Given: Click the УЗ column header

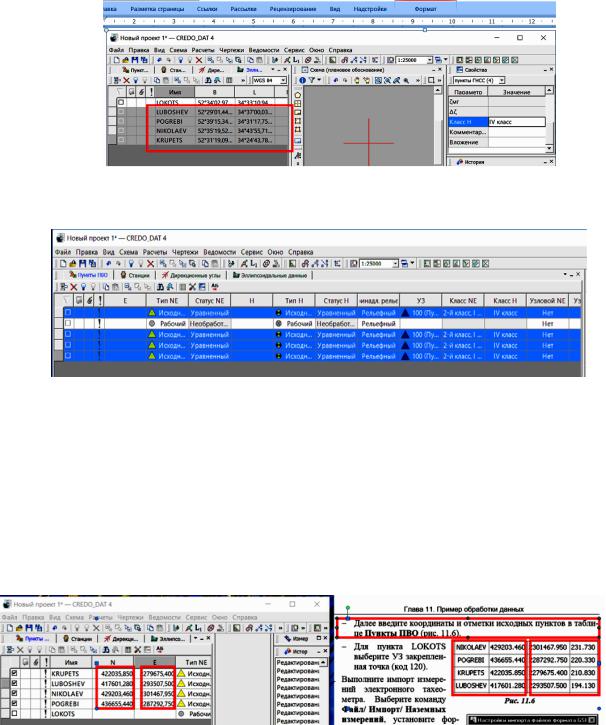Looking at the screenshot, I should pyautogui.click(x=421, y=301).
